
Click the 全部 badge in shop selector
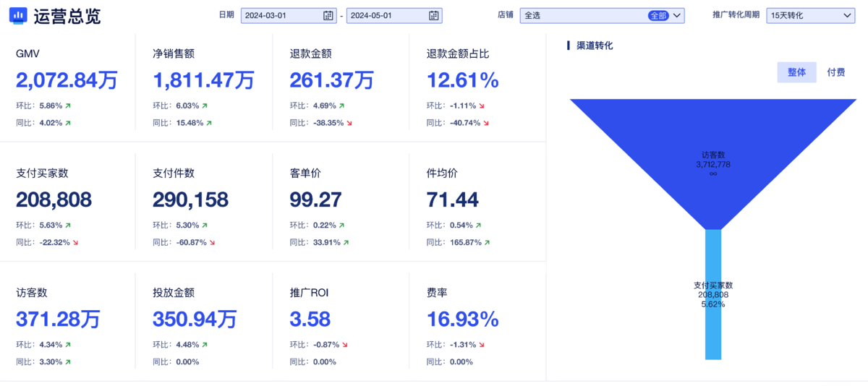[658, 15]
